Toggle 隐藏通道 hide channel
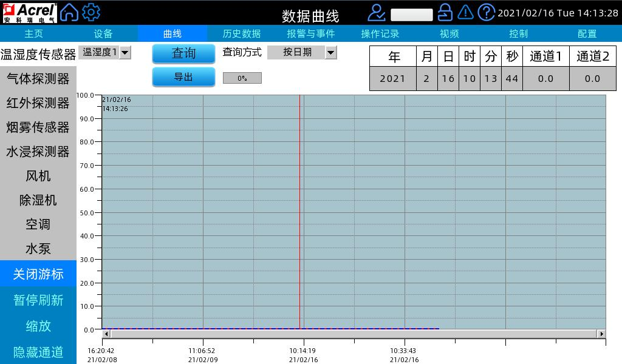The width and height of the screenshot is (622, 364). 38,352
